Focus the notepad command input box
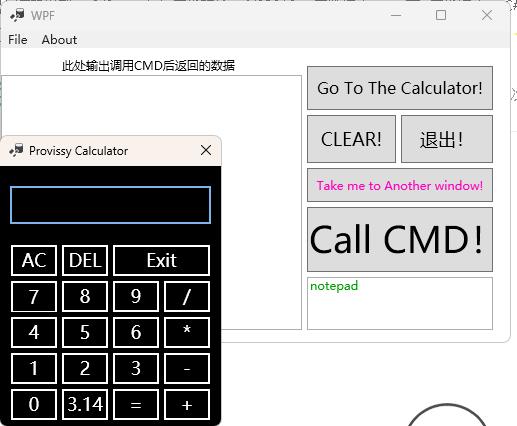The image size is (517, 426). [400, 303]
